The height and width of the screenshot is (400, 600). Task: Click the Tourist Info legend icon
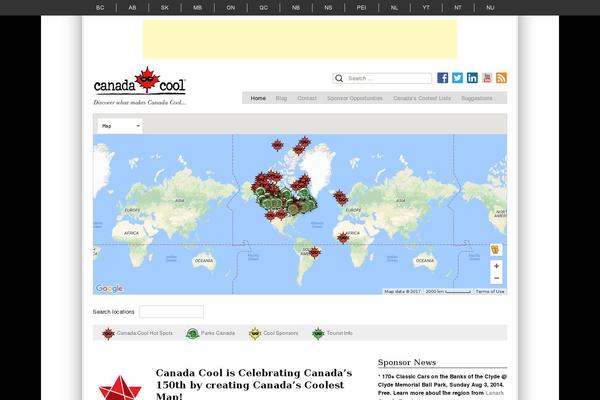(x=318, y=333)
